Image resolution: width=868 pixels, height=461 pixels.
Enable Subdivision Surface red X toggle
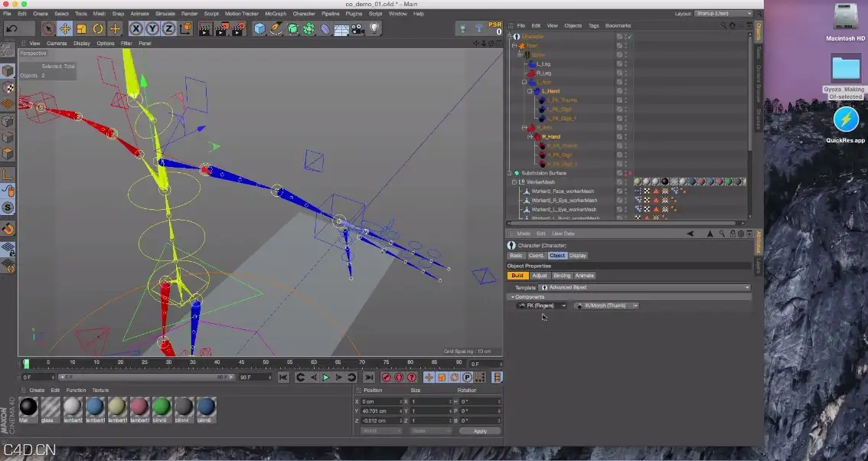(x=630, y=173)
